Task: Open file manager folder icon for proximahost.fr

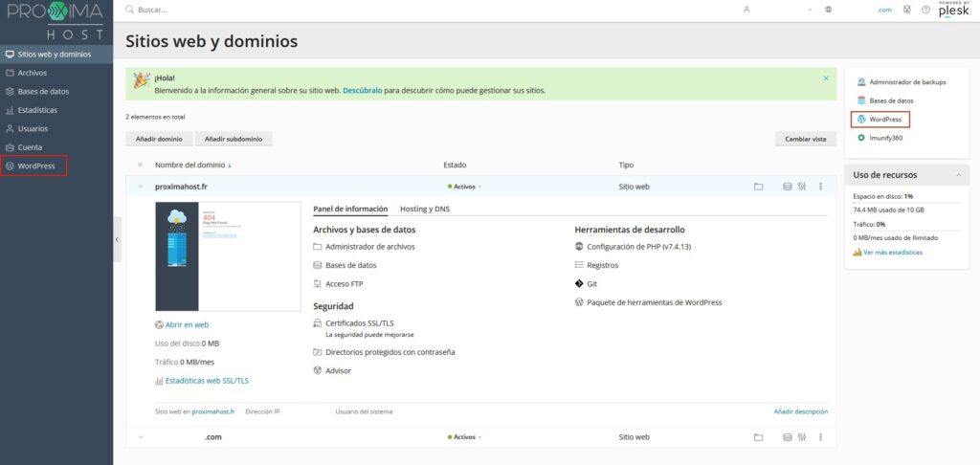Action: pos(758,187)
